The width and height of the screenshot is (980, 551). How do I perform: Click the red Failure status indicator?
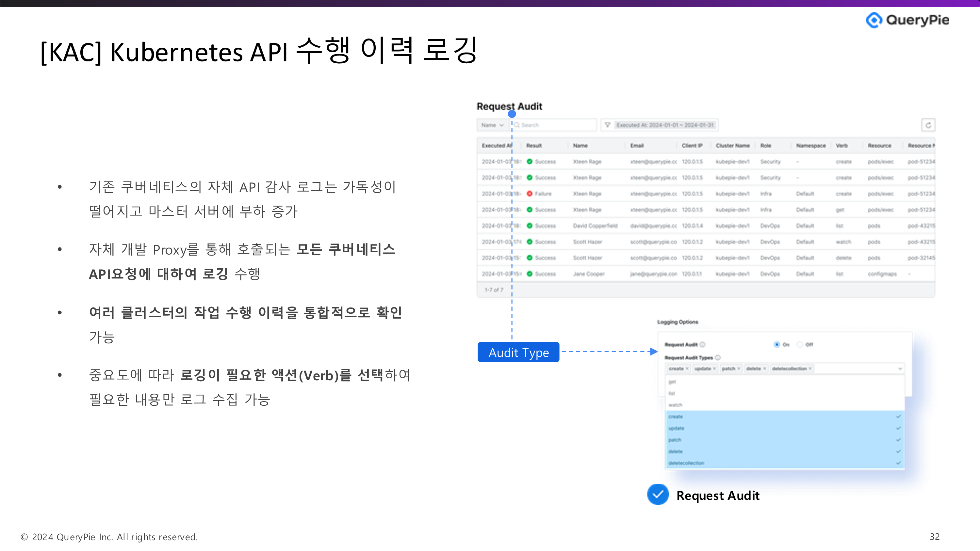click(x=530, y=194)
